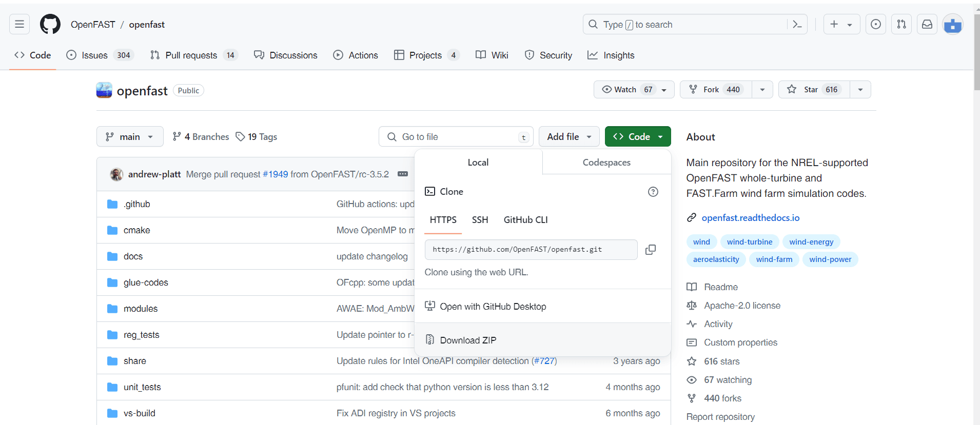Viewport: 980px width, 425px height.
Task: Switch to the Codespaces tab
Action: 606,163
